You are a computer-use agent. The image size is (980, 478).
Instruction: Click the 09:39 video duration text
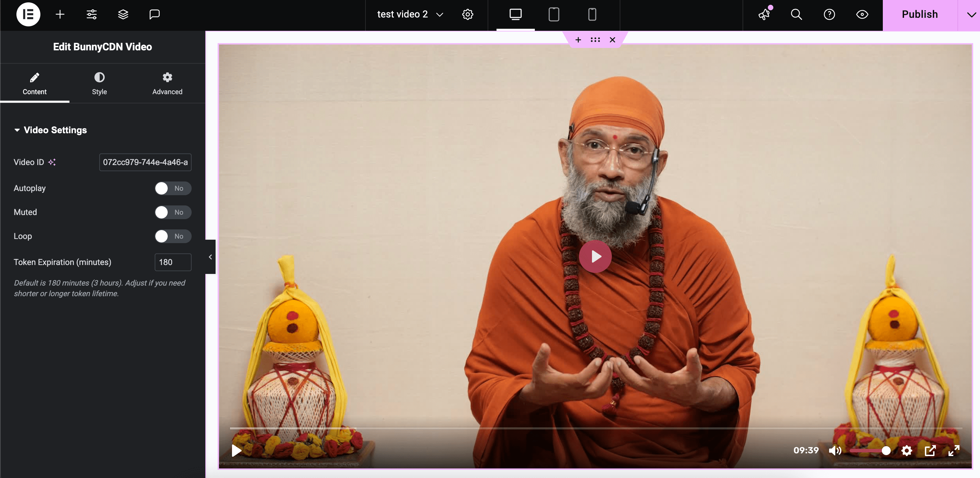(x=806, y=451)
